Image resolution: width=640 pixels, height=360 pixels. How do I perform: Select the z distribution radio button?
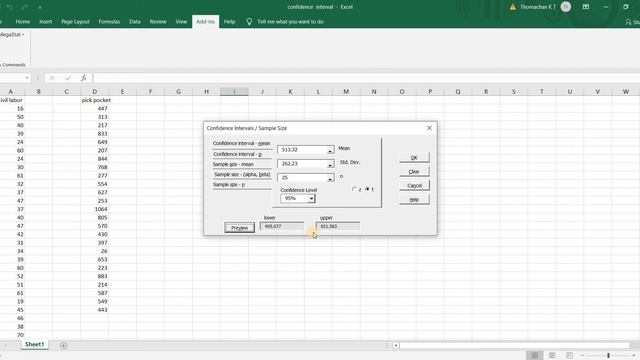[x=354, y=189]
